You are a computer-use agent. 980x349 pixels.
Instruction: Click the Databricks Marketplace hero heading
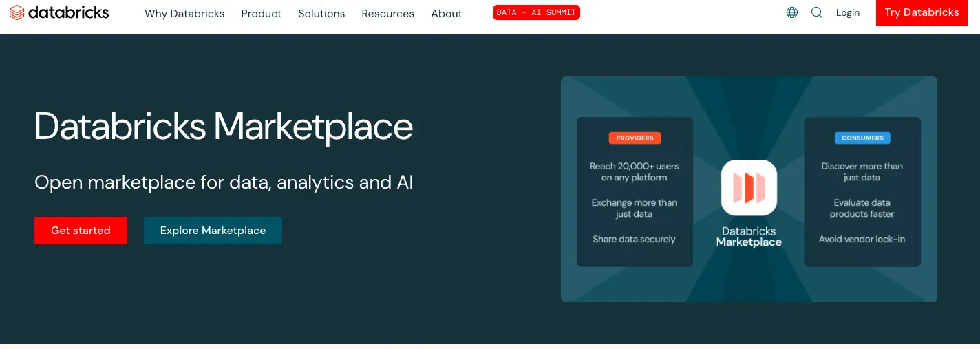click(x=224, y=127)
